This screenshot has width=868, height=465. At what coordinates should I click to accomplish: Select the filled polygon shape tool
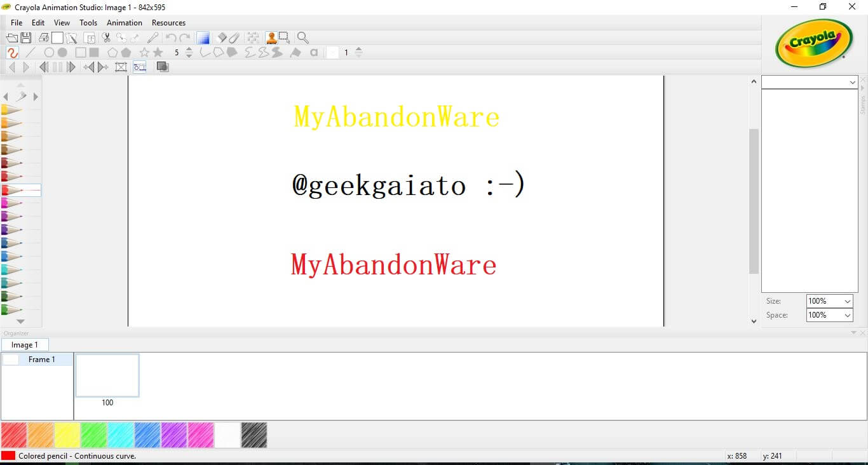click(x=232, y=53)
